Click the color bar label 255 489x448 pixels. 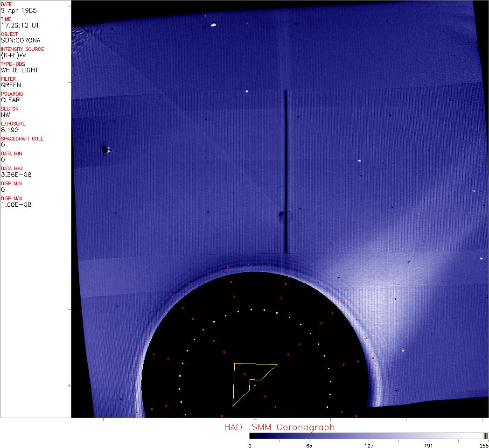484,446
